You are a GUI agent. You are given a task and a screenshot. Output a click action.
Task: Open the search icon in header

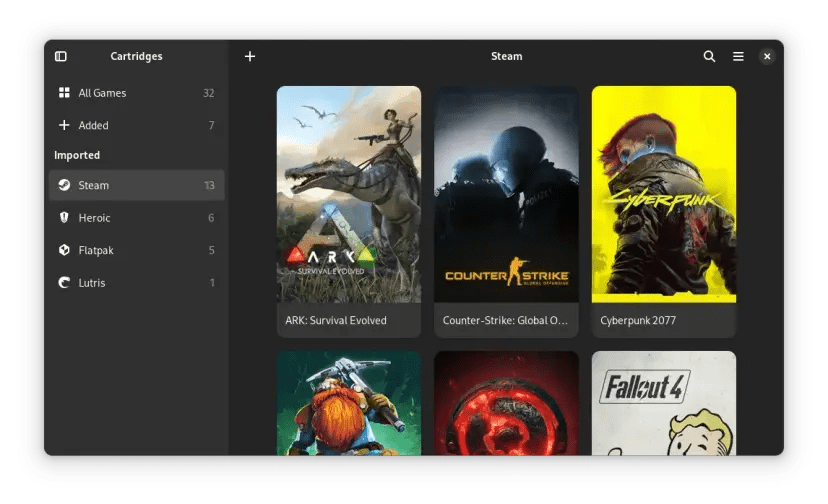709,56
